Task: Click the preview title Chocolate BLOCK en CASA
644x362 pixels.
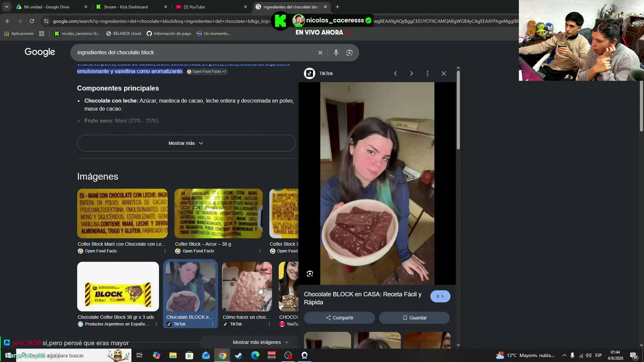Action: pyautogui.click(x=363, y=298)
